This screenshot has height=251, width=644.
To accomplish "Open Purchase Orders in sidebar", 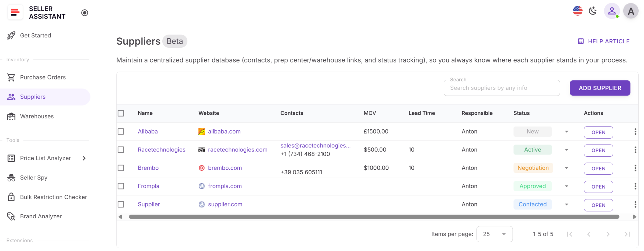I will [43, 77].
